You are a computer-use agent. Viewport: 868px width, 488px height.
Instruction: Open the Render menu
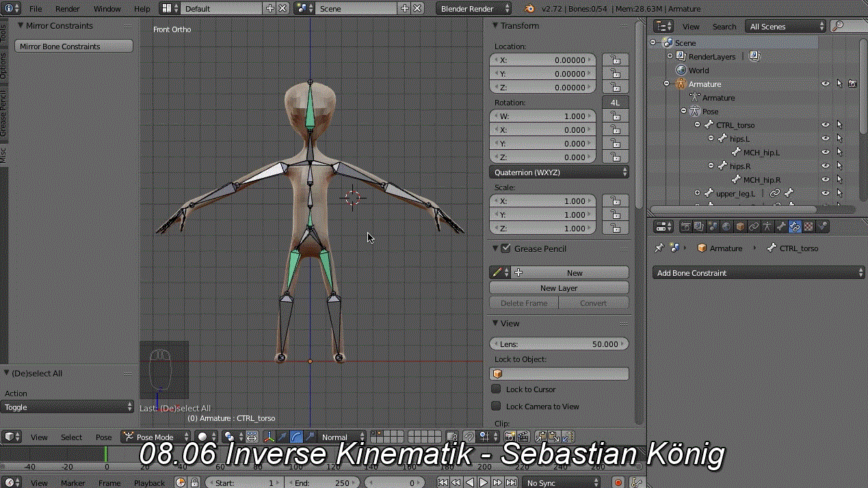[x=68, y=9]
